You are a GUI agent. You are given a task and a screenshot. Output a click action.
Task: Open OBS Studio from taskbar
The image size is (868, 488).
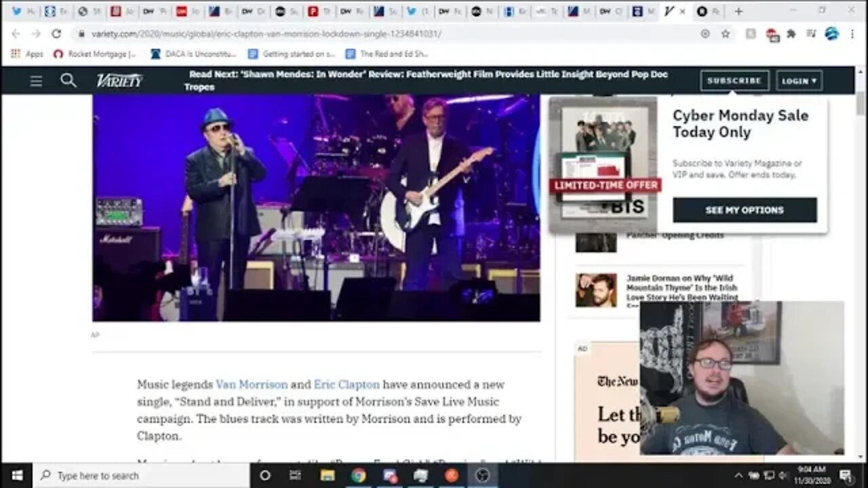(482, 475)
